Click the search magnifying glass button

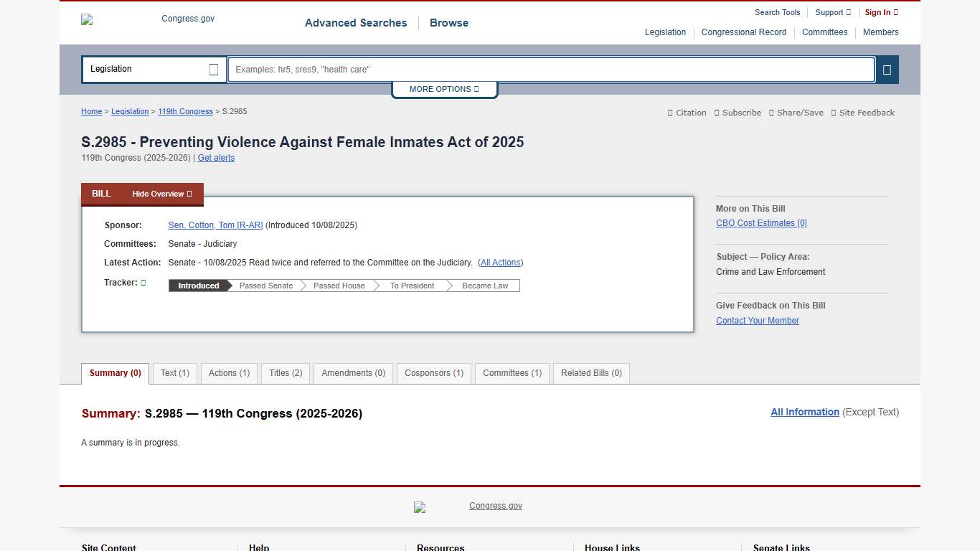pyautogui.click(x=887, y=70)
